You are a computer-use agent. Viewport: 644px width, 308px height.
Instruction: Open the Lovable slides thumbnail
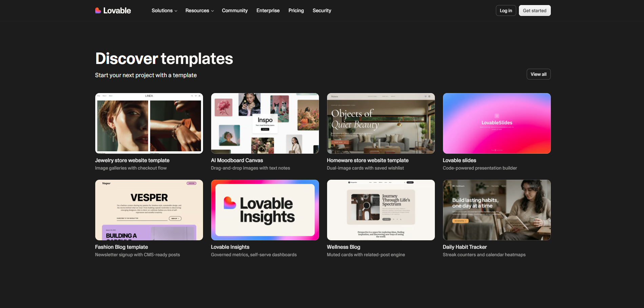coord(497,123)
